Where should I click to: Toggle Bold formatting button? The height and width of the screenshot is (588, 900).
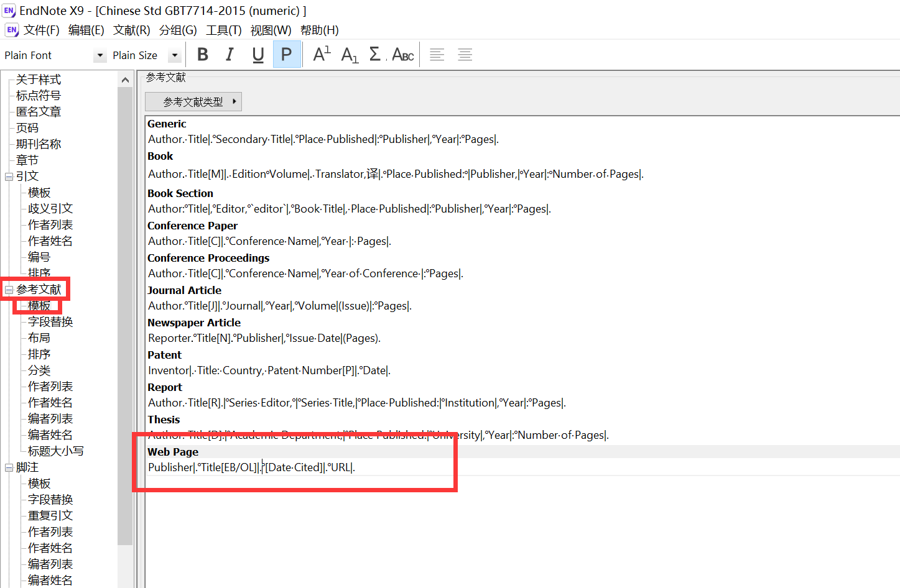click(203, 55)
